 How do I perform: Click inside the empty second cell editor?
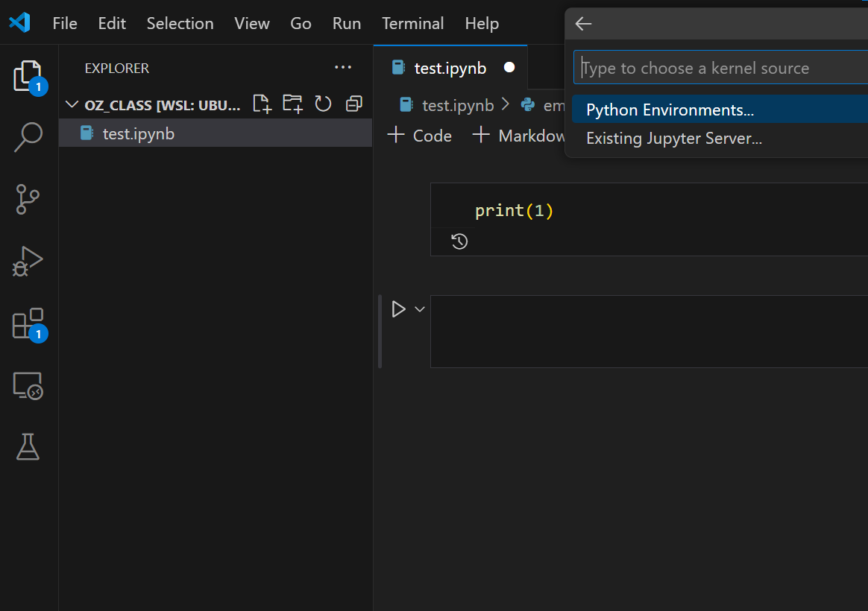tap(649, 332)
